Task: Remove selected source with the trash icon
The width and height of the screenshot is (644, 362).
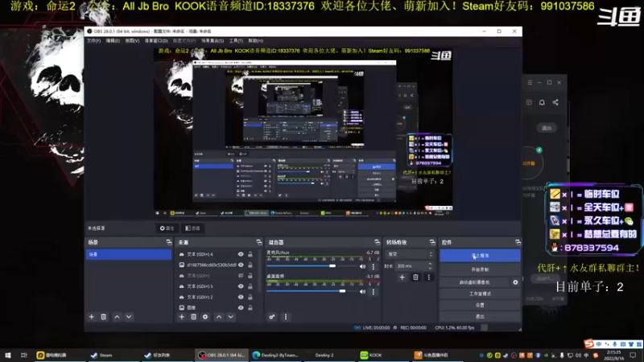Action: point(193,317)
